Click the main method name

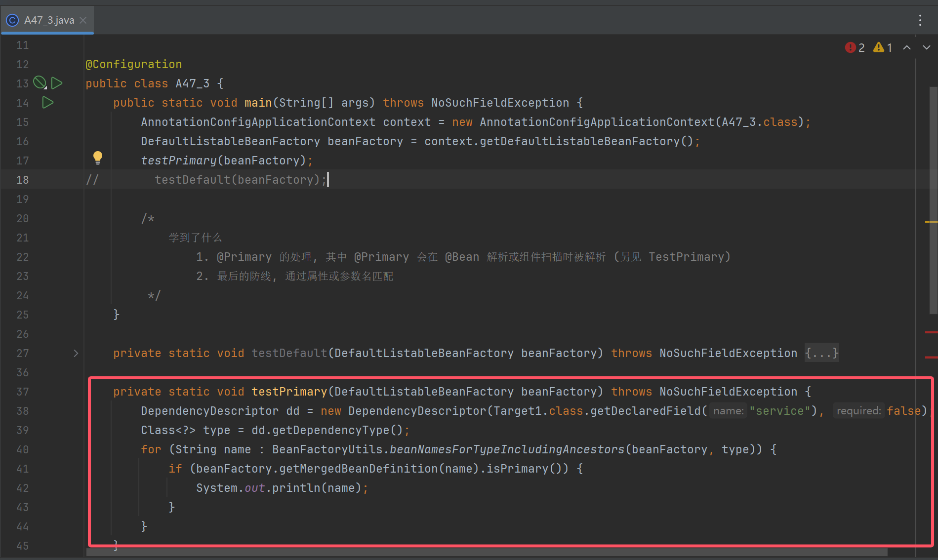point(258,103)
